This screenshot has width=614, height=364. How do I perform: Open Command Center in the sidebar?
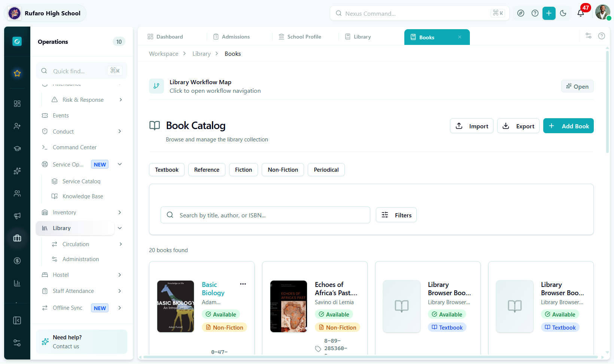pyautogui.click(x=75, y=147)
